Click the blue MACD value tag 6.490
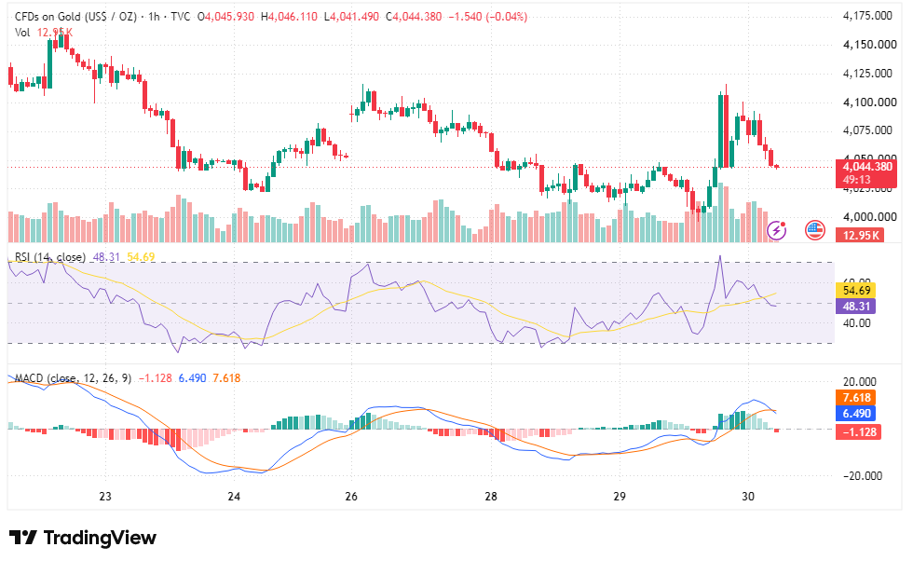Image resolution: width=913 pixels, height=588 pixels. tap(856, 414)
